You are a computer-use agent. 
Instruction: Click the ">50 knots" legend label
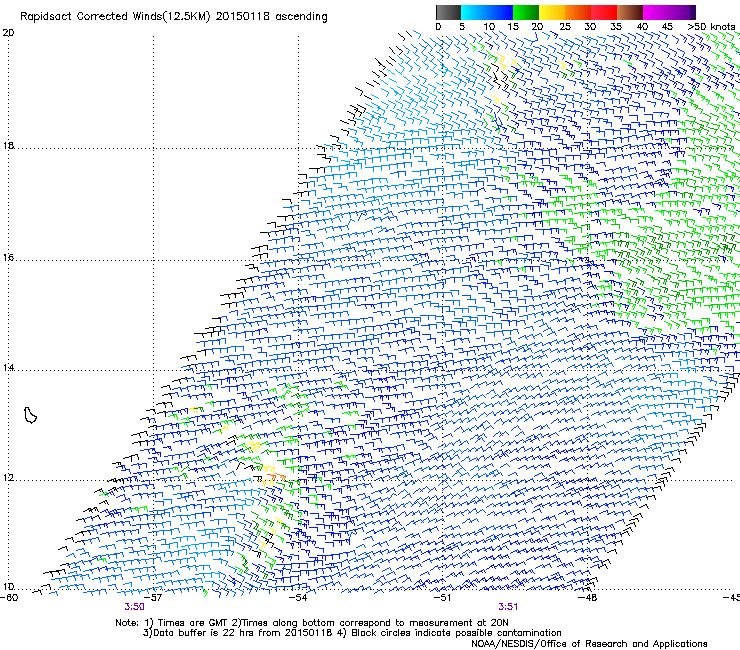pos(711,27)
